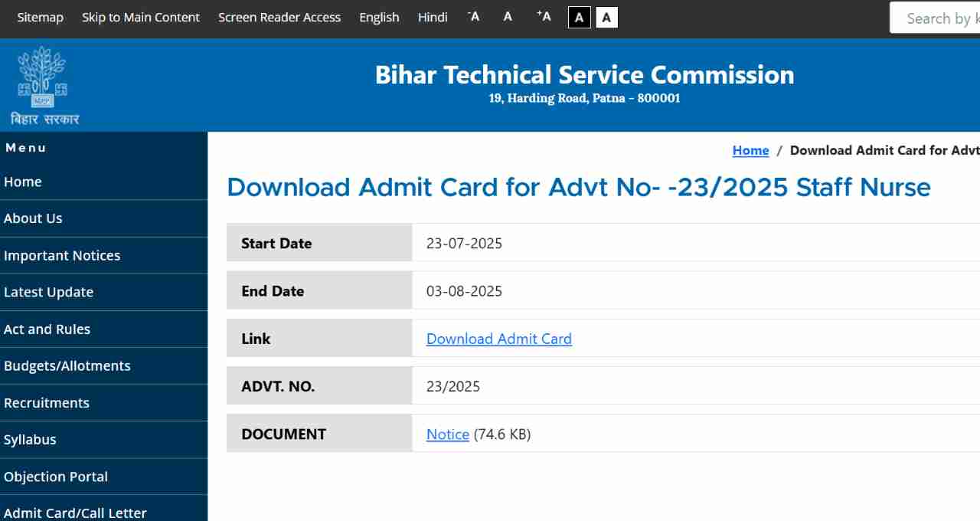Open the Sitemap link
This screenshot has height=521, width=980.
[x=41, y=17]
